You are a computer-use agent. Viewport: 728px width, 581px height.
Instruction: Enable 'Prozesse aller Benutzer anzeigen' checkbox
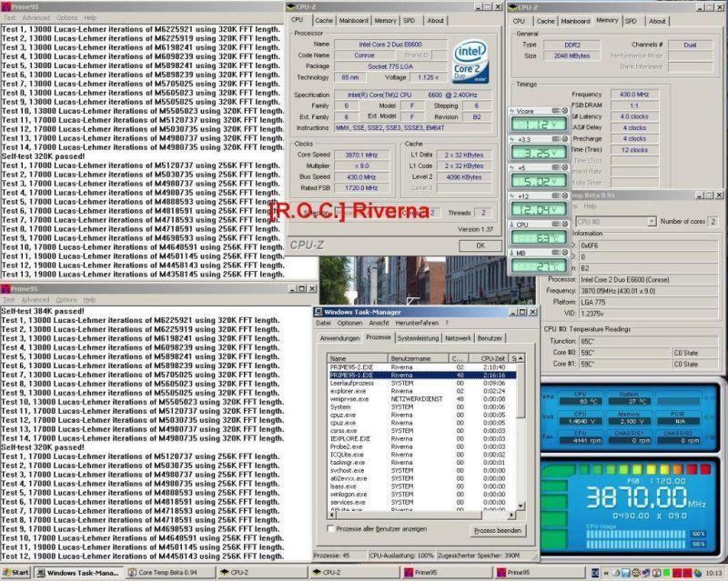click(x=330, y=528)
